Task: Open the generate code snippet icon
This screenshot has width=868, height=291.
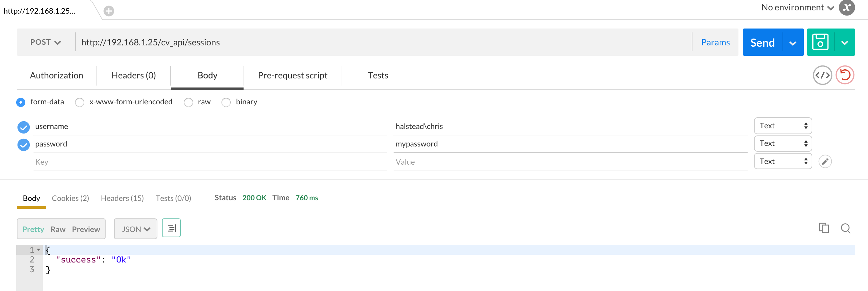Action: tap(822, 75)
